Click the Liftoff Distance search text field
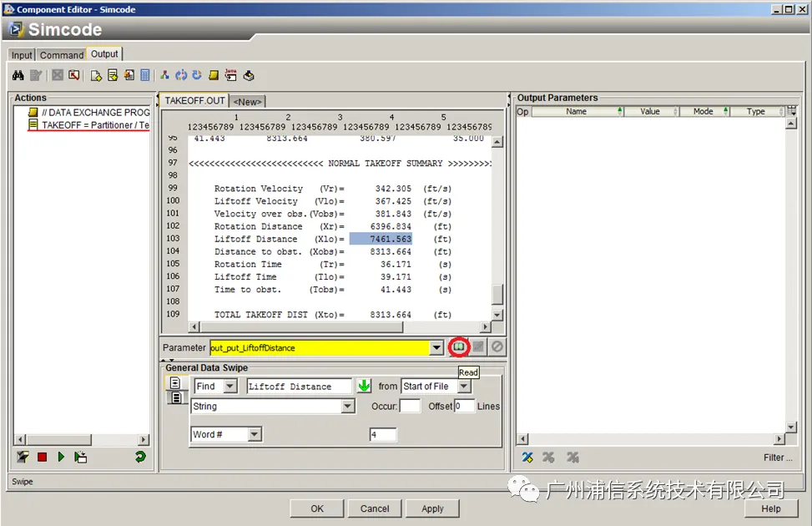812x526 pixels. click(300, 386)
